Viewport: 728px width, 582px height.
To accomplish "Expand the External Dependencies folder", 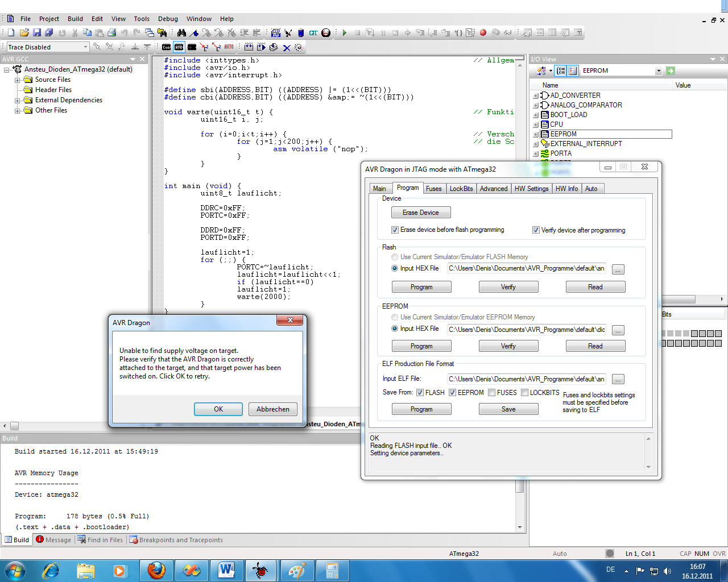I will click(x=17, y=101).
